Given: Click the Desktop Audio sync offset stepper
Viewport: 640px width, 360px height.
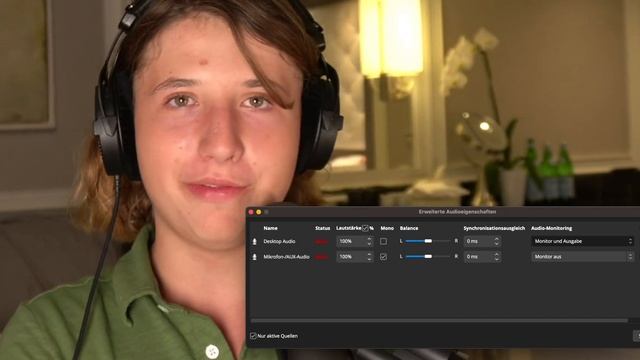Looking at the screenshot, I should pos(497,242).
